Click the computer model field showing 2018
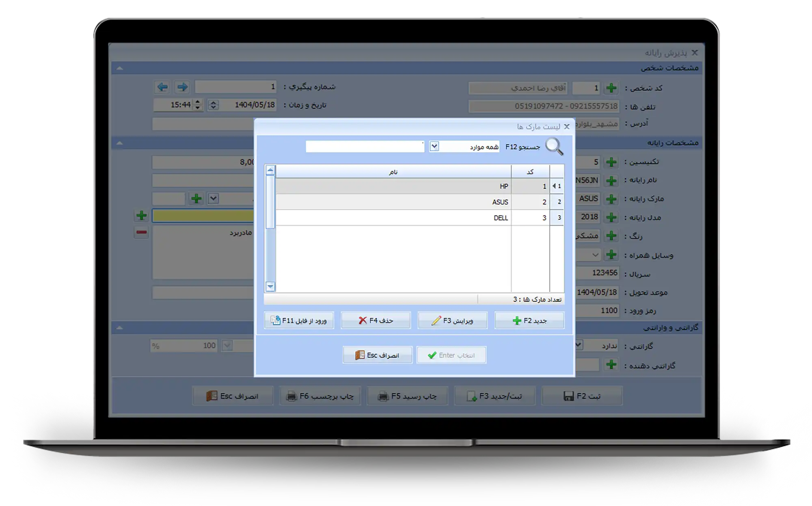Screen dimensions: 812x506 587,217
